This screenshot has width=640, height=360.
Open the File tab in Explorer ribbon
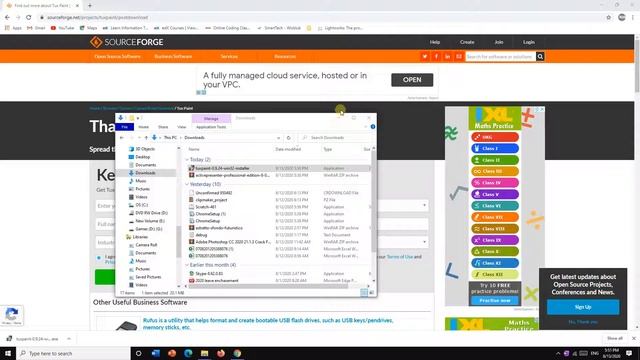click(124, 127)
